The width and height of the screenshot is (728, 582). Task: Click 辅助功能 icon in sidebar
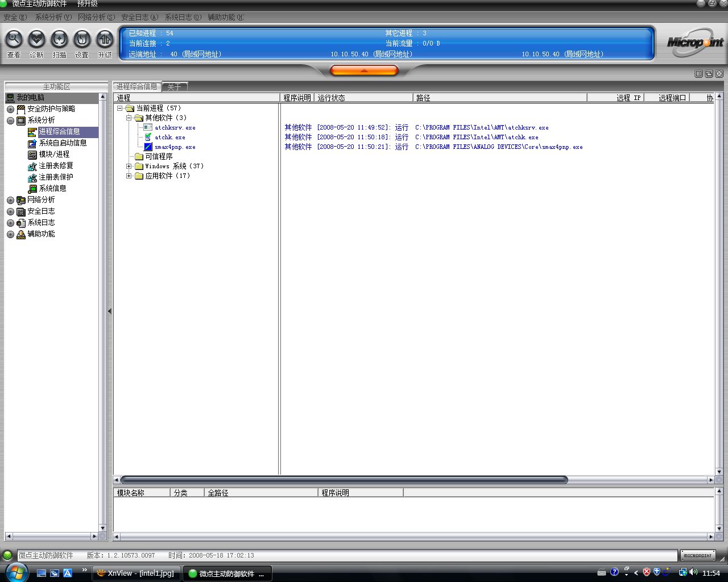[21, 234]
